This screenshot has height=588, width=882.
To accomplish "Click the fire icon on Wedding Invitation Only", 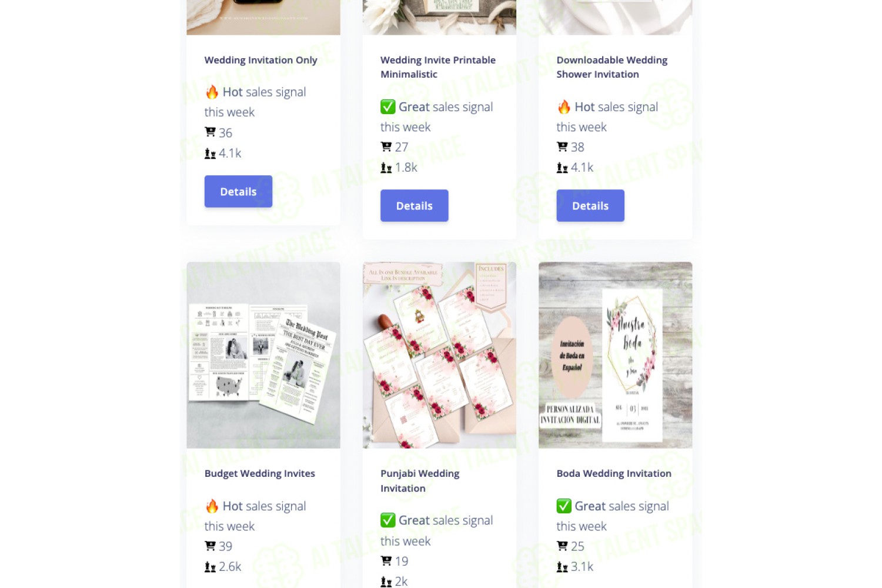I will point(212,92).
